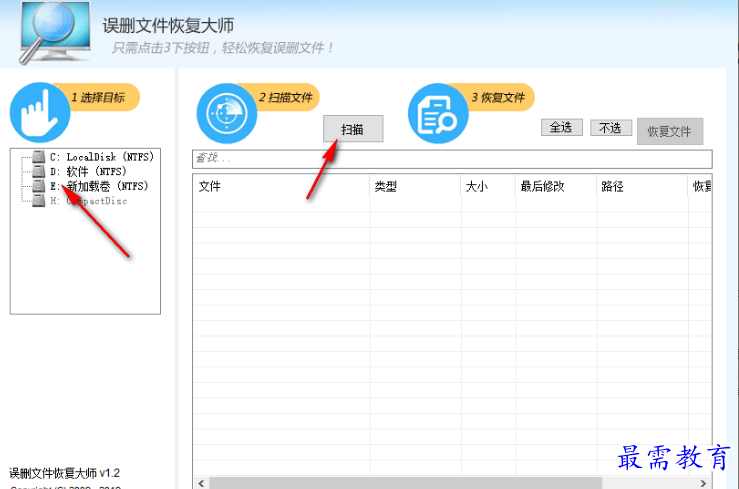
Task: Click the document search recover files icon
Action: [x=438, y=113]
